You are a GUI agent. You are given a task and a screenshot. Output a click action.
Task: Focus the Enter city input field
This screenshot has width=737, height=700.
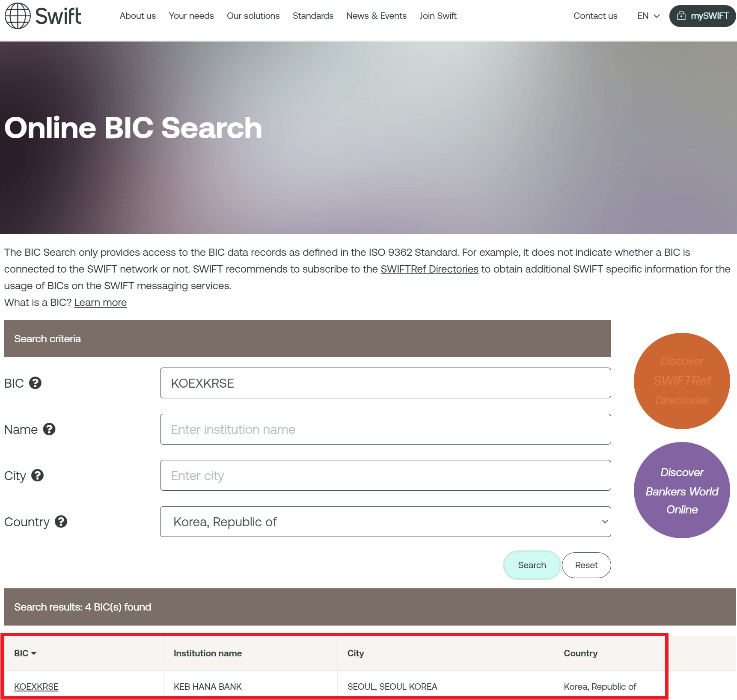[x=385, y=475]
